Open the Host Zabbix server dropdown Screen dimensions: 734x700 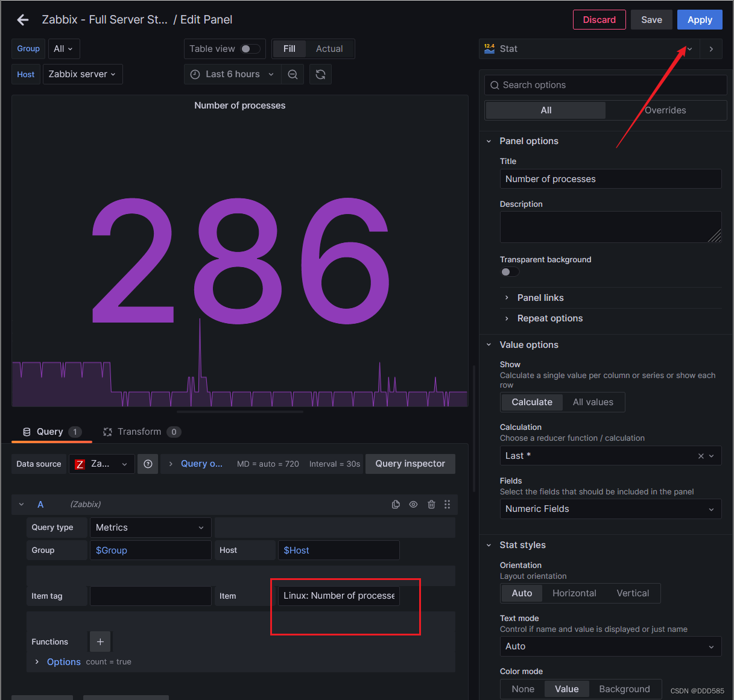83,74
